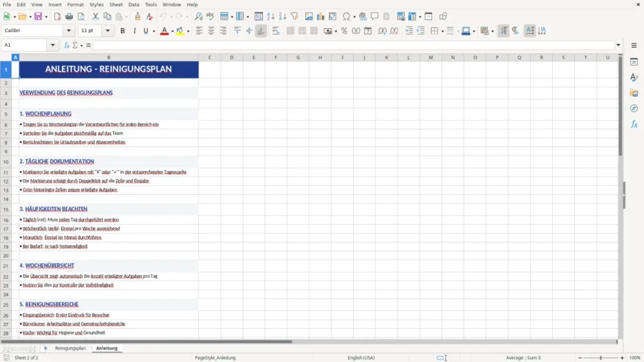
Task: Adjust the zoom slider in status bar
Action: 601,358
